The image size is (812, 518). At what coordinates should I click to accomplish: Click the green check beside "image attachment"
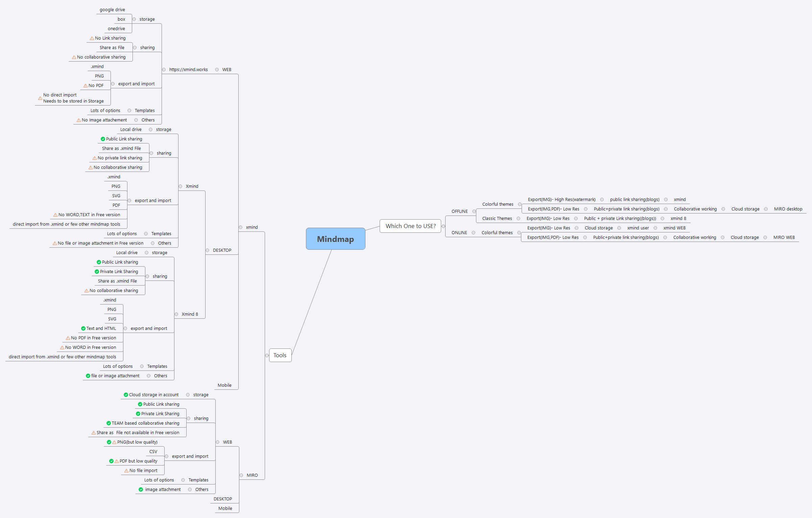(141, 489)
